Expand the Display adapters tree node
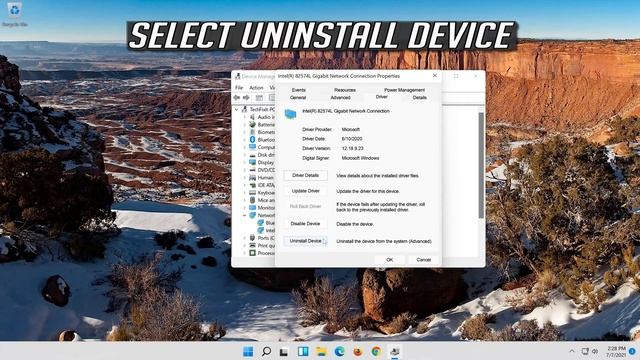Screen dimensions: 640x360 [245, 162]
